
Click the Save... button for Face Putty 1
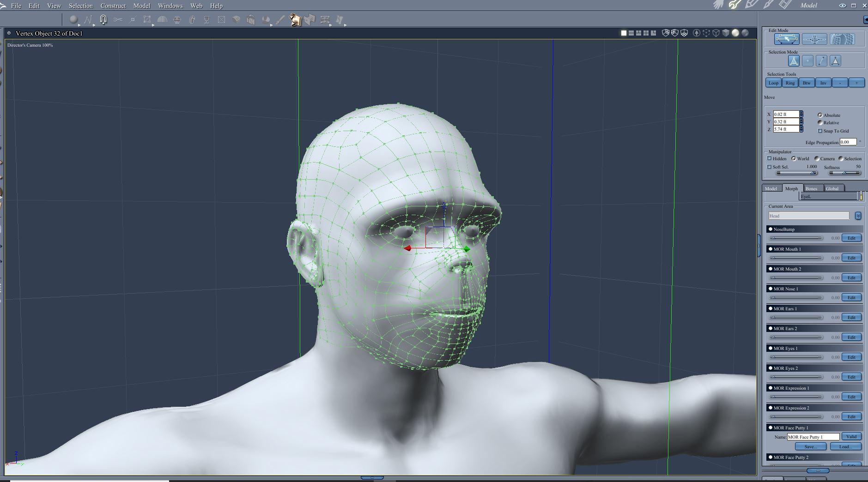coord(810,446)
